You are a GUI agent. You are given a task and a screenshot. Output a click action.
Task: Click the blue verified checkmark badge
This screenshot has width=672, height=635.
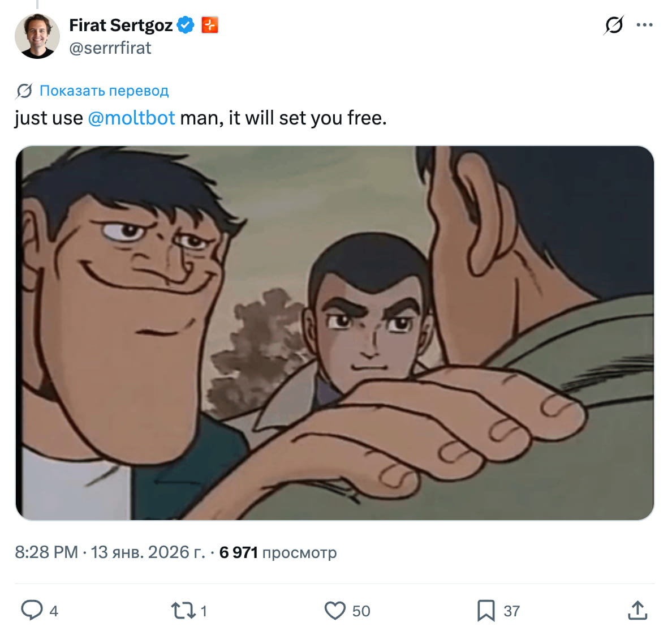pos(184,25)
